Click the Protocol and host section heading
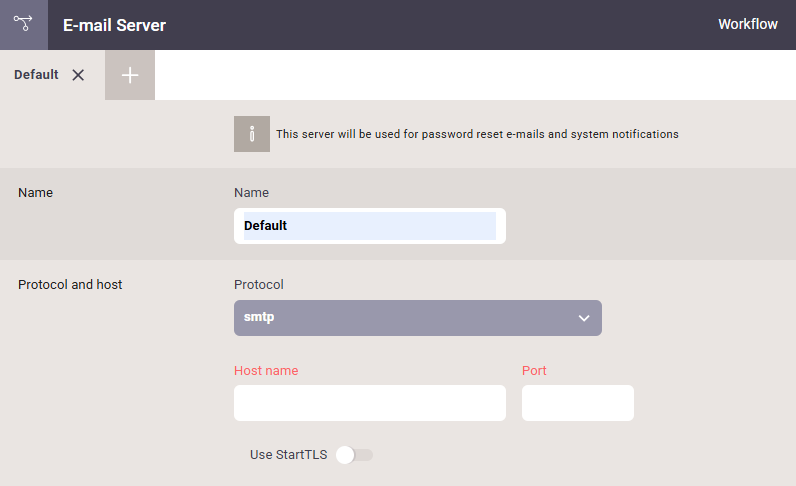The height and width of the screenshot is (486, 796). pyautogui.click(x=70, y=284)
